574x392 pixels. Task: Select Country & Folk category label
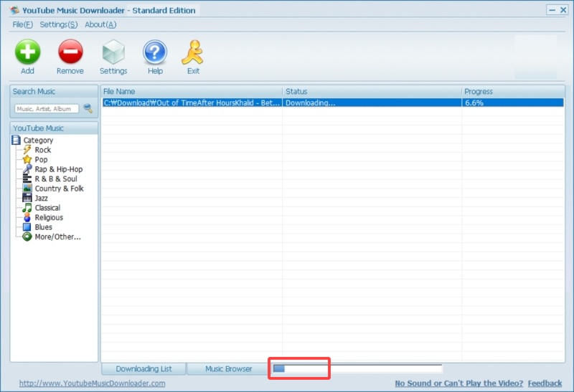tap(60, 188)
